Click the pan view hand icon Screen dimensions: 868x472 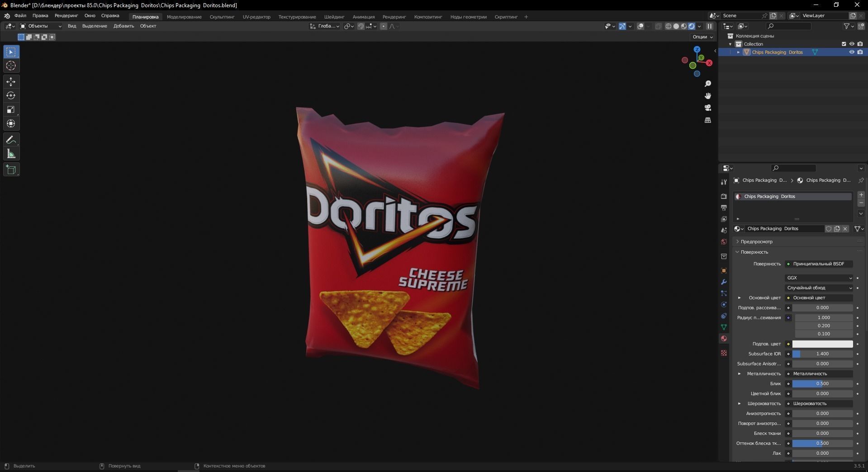[x=708, y=96]
